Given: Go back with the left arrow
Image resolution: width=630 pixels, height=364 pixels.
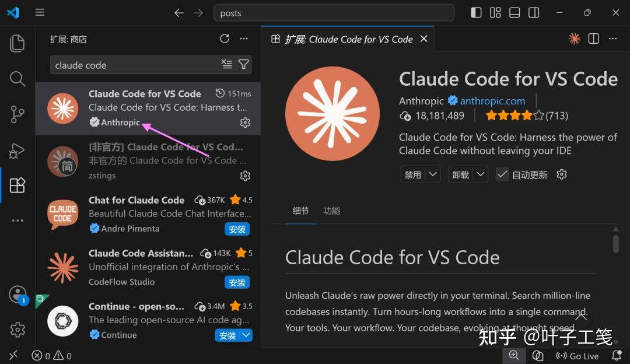Looking at the screenshot, I should (179, 13).
